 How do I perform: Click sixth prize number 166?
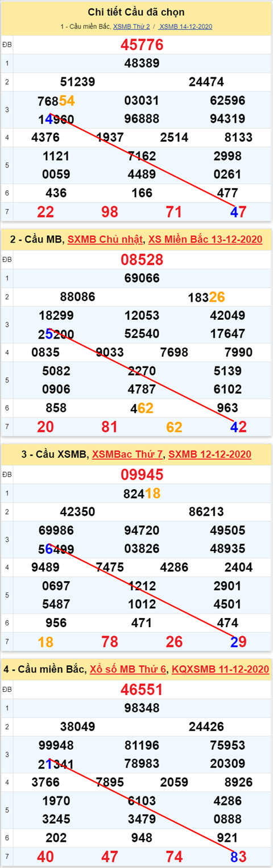tap(142, 193)
